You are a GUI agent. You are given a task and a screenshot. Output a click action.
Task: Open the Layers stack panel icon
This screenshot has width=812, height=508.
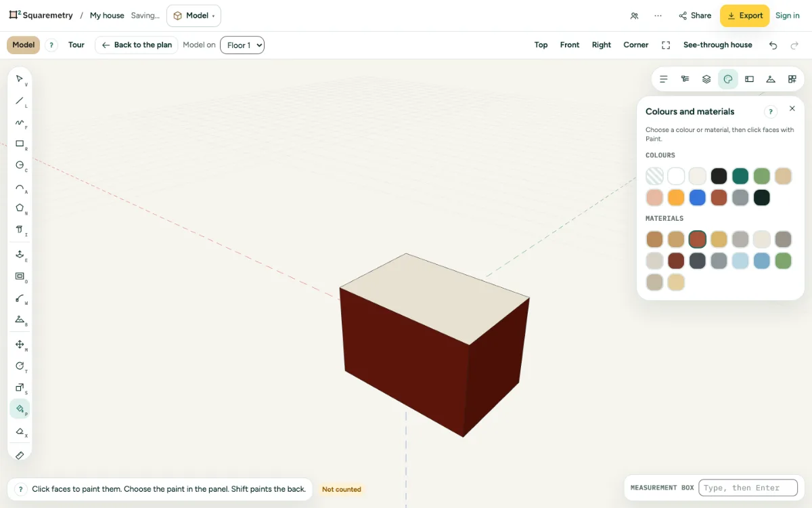706,79
